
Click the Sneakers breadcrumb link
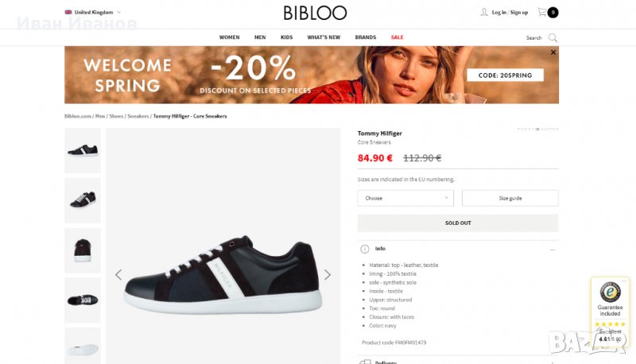pos(138,116)
